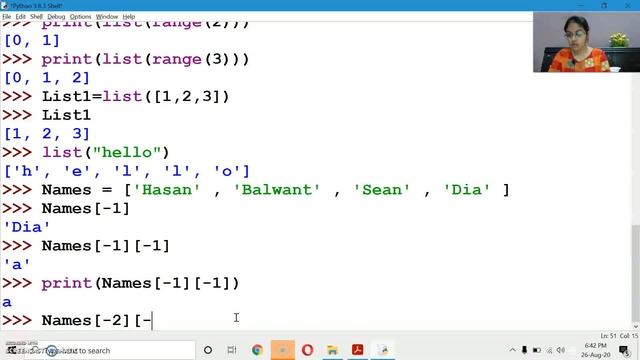Open the notification center icon
The height and width of the screenshot is (360, 640).
click(624, 350)
